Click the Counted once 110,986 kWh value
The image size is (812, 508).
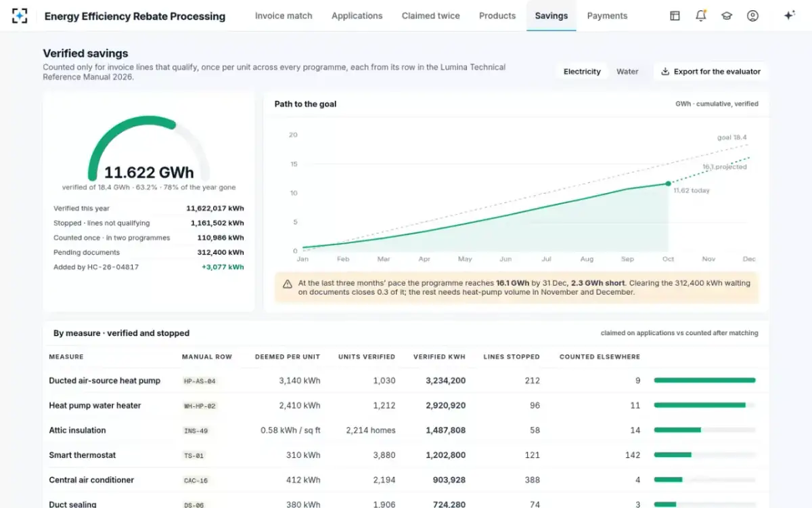(221, 238)
